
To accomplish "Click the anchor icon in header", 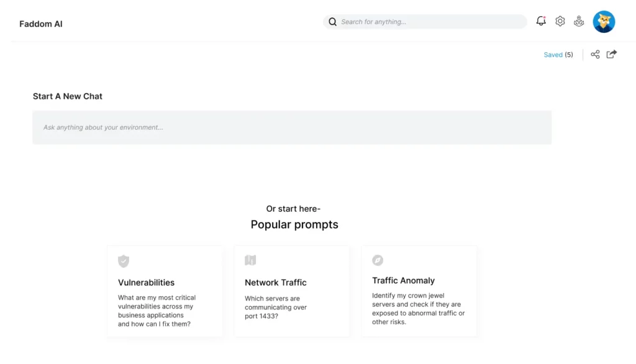I will [579, 21].
